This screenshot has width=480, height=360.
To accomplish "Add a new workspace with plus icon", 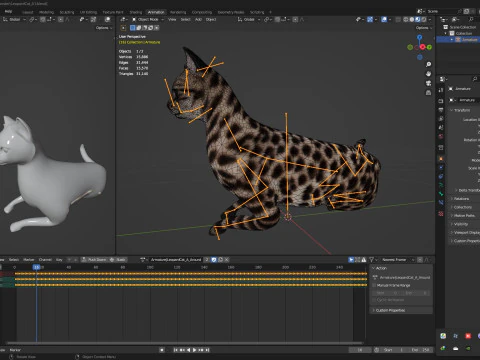I will (x=270, y=12).
